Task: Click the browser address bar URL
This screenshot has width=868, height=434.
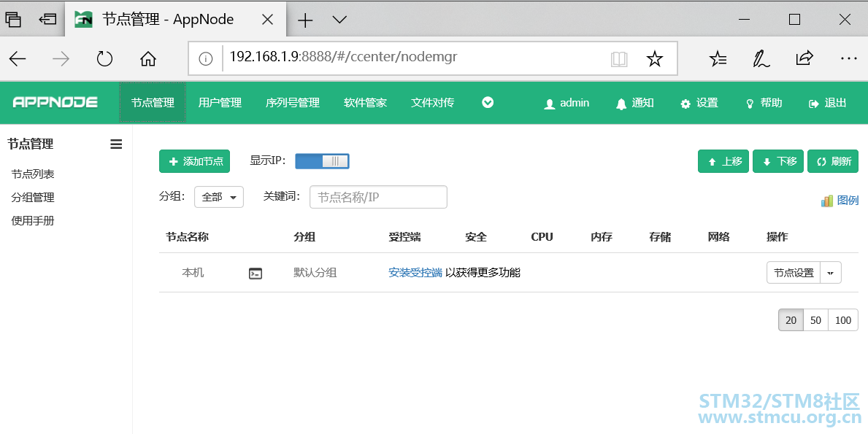Action: coord(343,57)
